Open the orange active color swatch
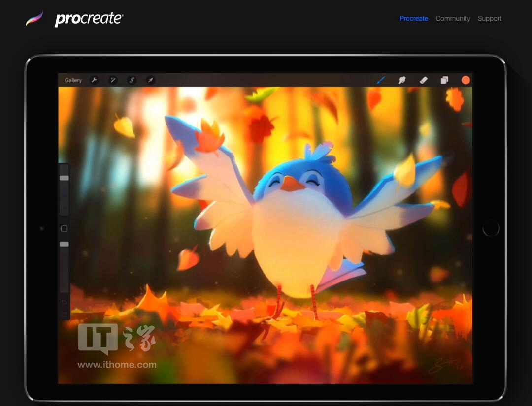 (465, 80)
